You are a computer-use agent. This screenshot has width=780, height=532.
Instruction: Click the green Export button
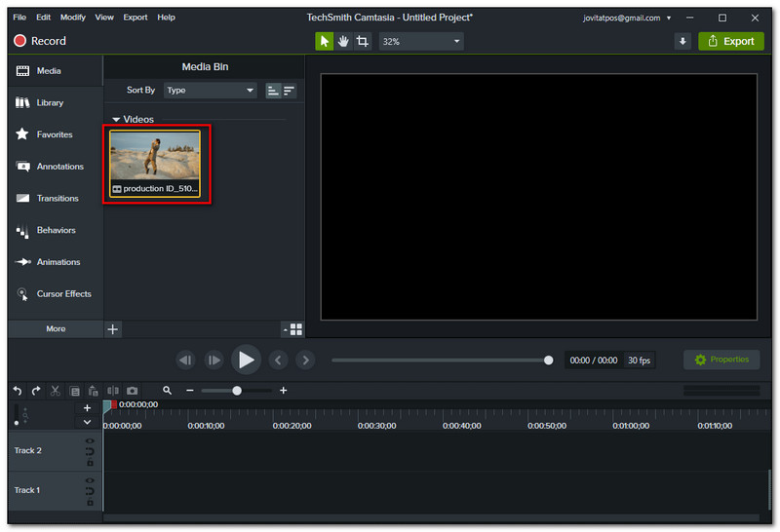click(x=731, y=41)
